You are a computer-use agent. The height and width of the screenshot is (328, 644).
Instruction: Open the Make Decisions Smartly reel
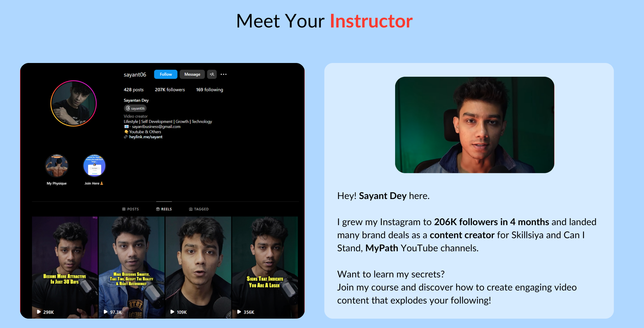[131, 267]
